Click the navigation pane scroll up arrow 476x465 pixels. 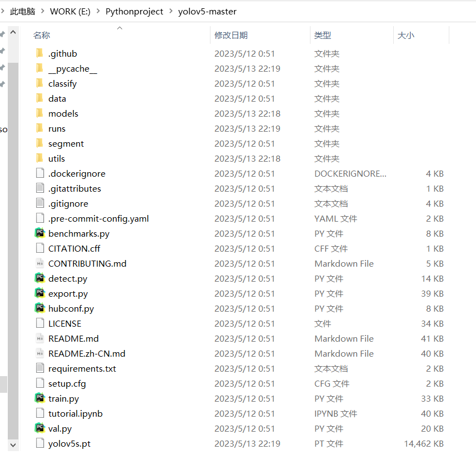(13, 32)
